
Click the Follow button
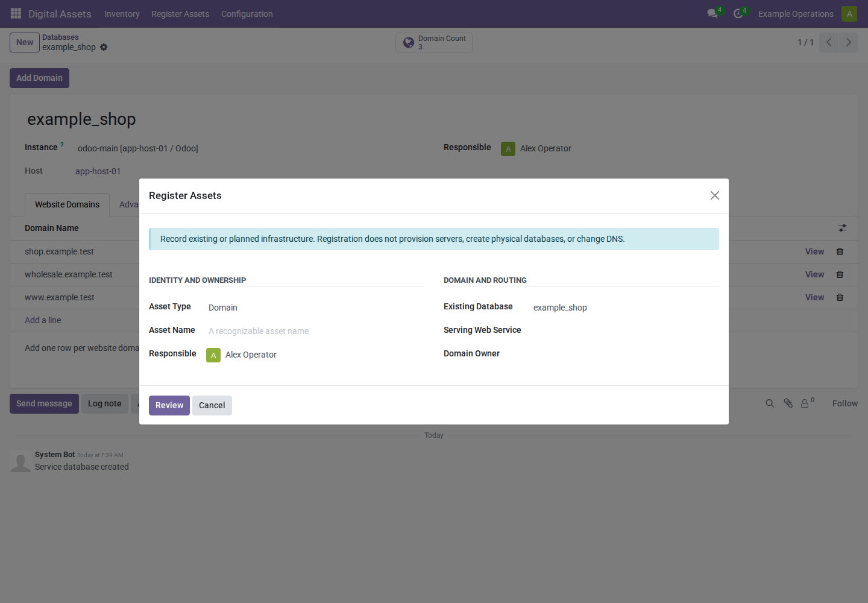845,403
